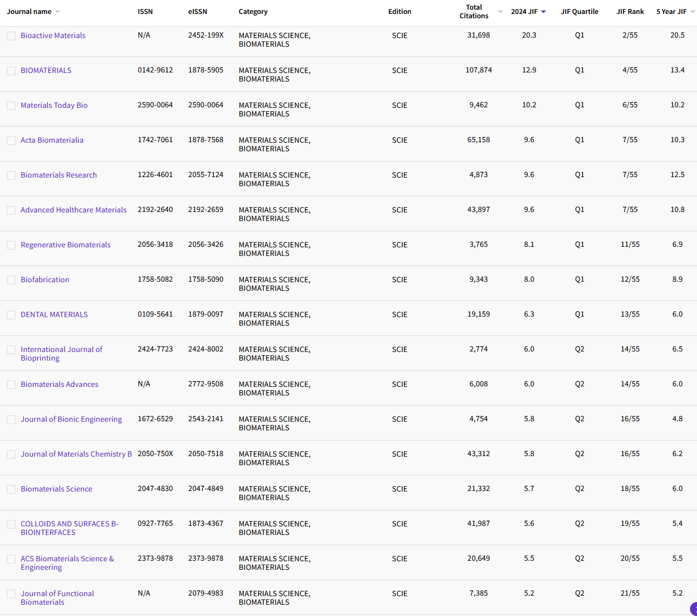Image resolution: width=697 pixels, height=616 pixels.
Task: Select the Journal of Functional Biomaterials checkbox
Action: (11, 593)
